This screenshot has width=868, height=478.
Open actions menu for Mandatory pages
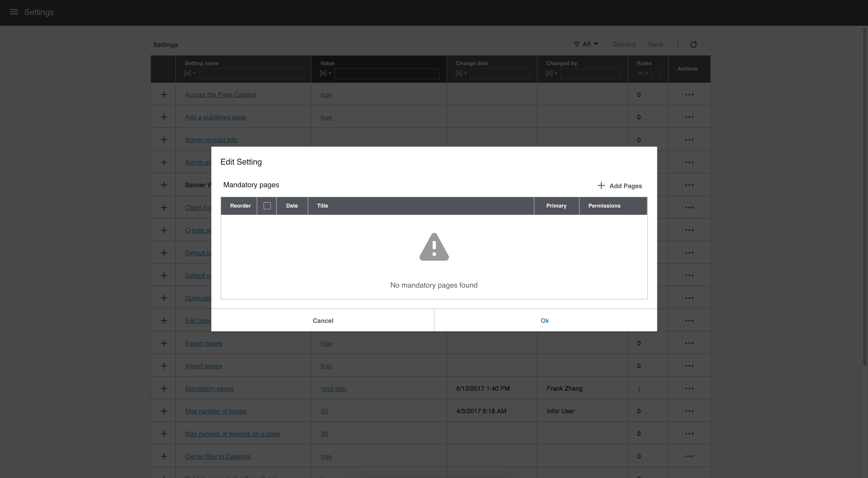click(x=689, y=388)
